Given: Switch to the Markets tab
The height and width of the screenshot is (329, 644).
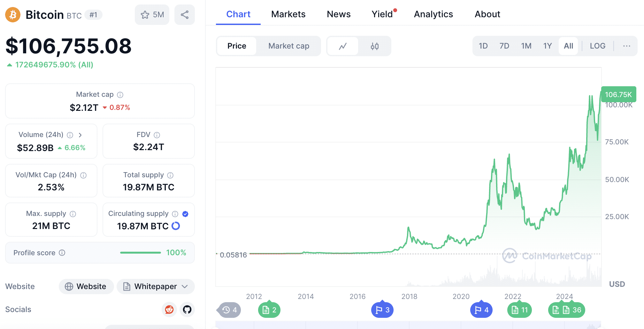Looking at the screenshot, I should [x=288, y=14].
